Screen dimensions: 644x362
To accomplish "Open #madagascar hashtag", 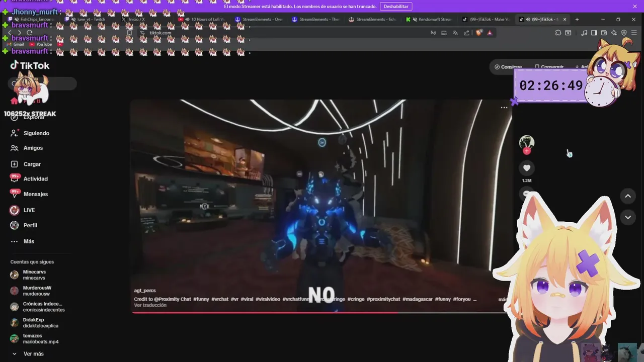I will (x=418, y=299).
